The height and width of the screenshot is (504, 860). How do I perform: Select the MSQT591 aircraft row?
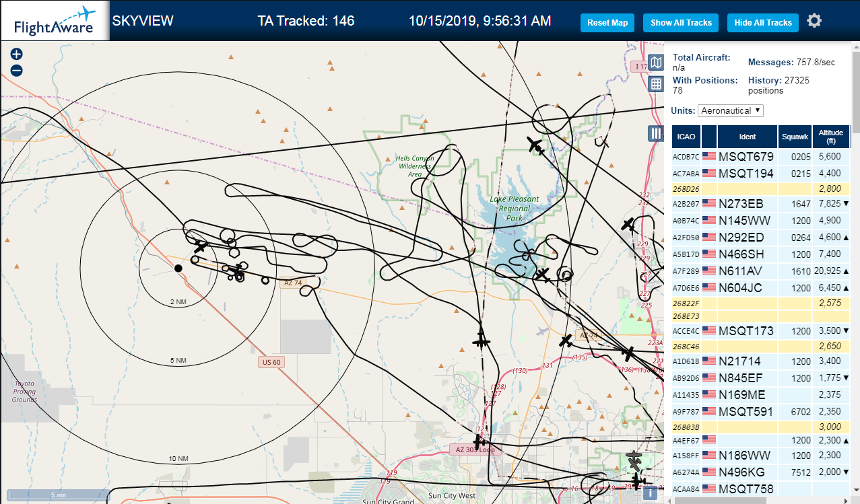[761, 410]
